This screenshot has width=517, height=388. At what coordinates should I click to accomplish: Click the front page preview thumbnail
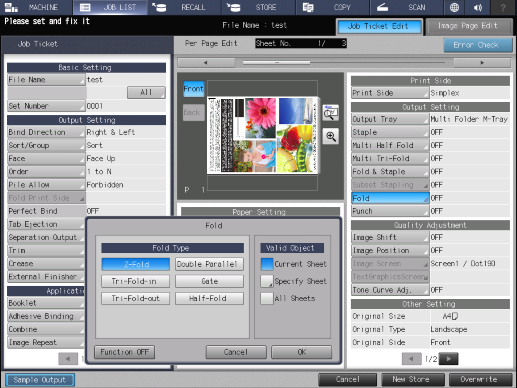262,135
